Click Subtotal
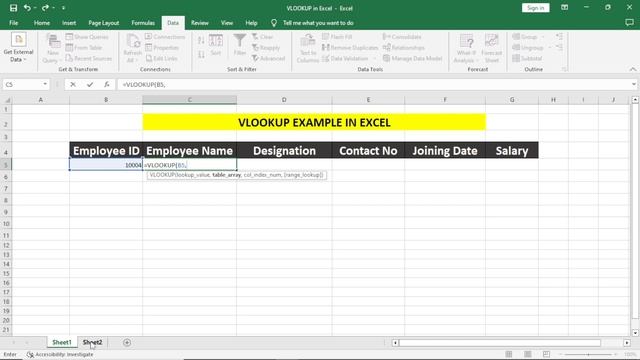Viewport: 640px width, 360px height. tap(527, 58)
